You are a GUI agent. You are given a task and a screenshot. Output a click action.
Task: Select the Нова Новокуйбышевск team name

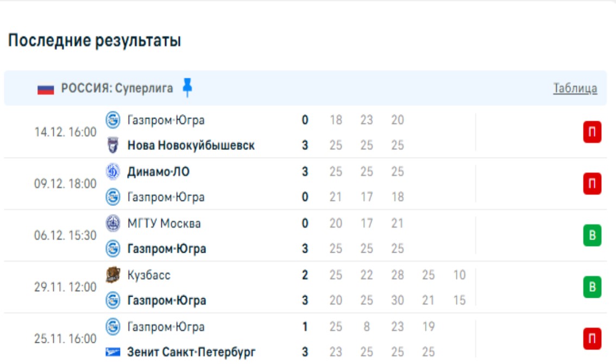(x=191, y=146)
